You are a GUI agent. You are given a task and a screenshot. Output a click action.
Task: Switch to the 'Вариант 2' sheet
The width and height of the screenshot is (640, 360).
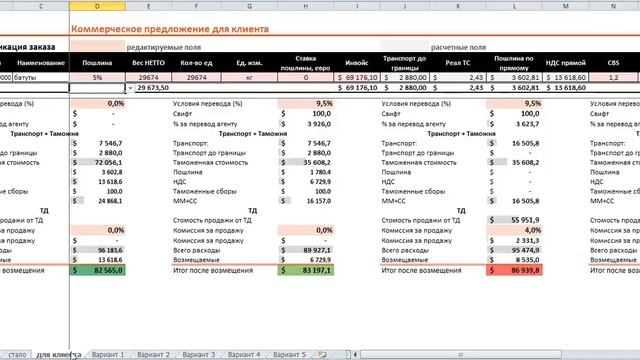(x=153, y=354)
